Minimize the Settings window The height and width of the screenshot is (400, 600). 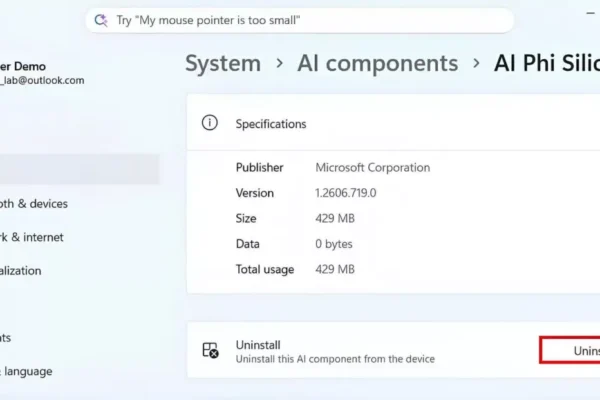[590, 13]
